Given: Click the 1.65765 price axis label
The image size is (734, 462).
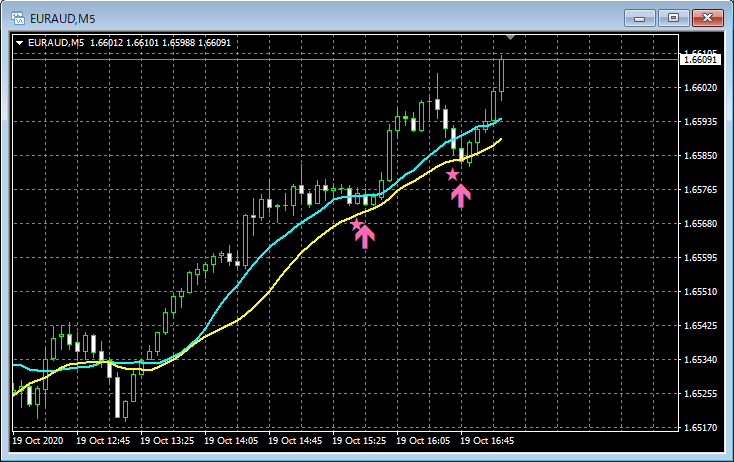Looking at the screenshot, I should [700, 190].
